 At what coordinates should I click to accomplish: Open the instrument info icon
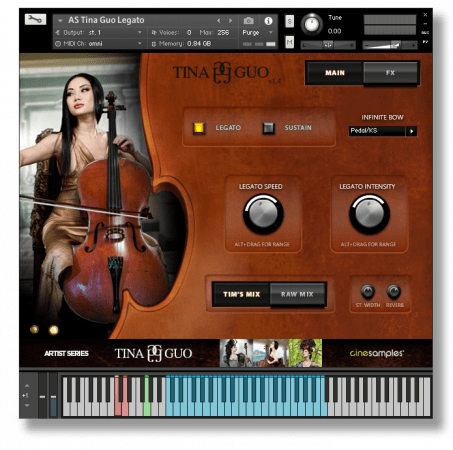pyautogui.click(x=268, y=21)
